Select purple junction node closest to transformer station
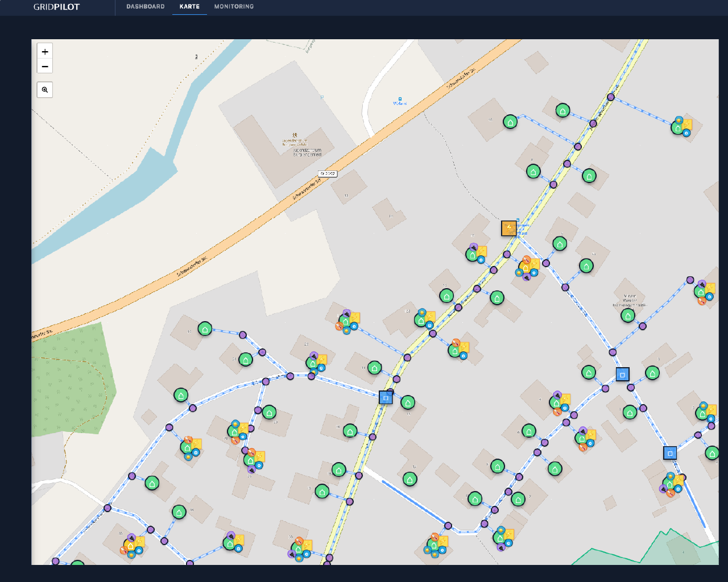Image resolution: width=728 pixels, height=582 pixels. coord(507,254)
